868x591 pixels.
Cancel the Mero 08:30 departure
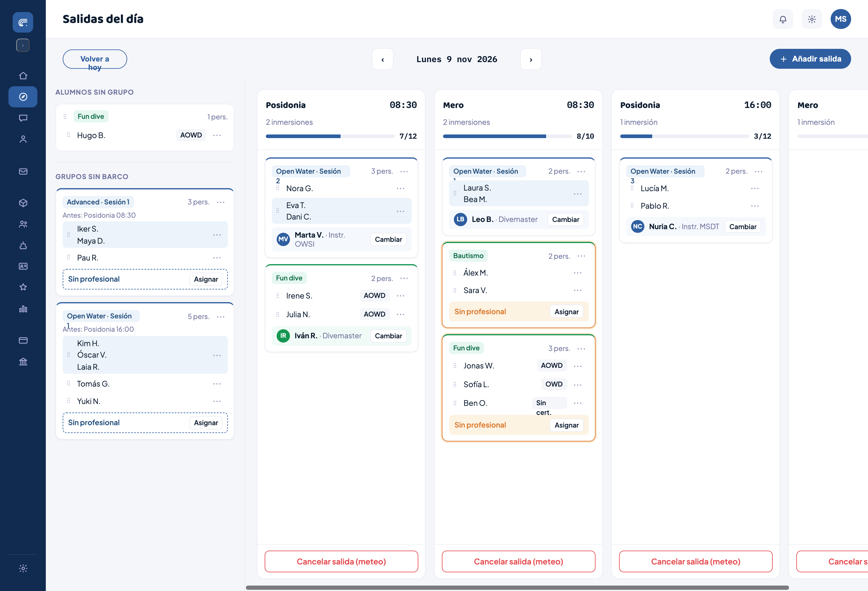(x=518, y=561)
